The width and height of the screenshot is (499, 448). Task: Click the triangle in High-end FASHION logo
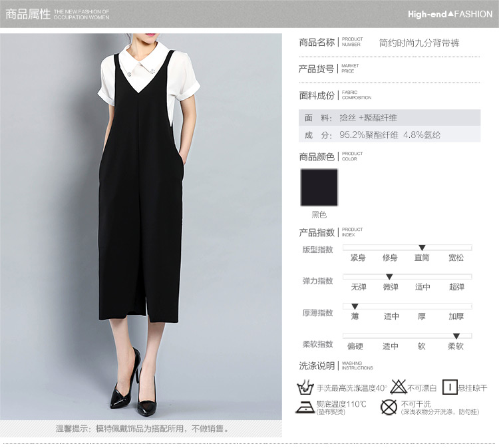(450, 13)
